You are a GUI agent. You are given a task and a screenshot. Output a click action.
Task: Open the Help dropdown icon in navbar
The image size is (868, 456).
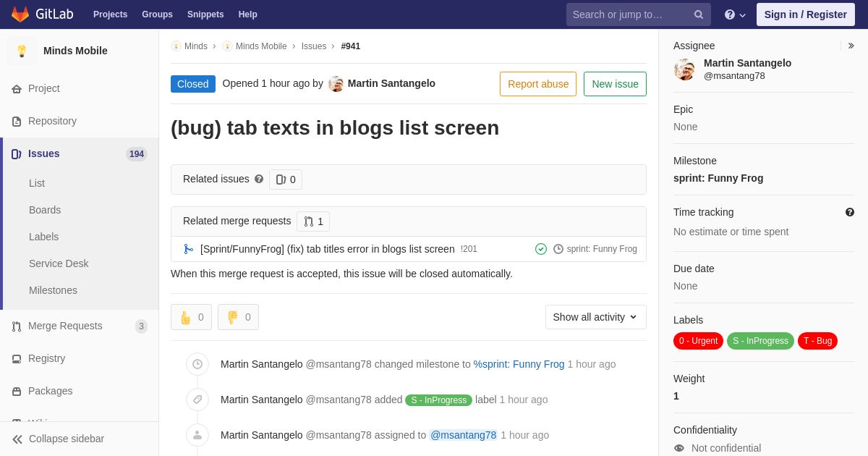[x=735, y=14]
